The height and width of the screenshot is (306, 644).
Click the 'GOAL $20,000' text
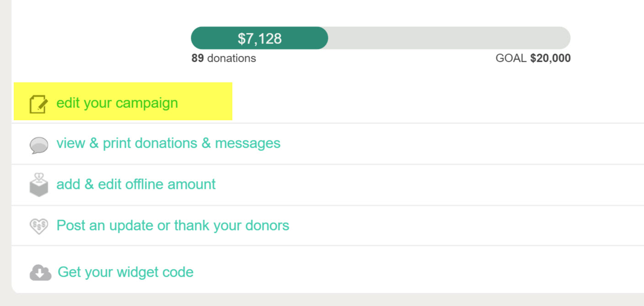[x=533, y=59]
